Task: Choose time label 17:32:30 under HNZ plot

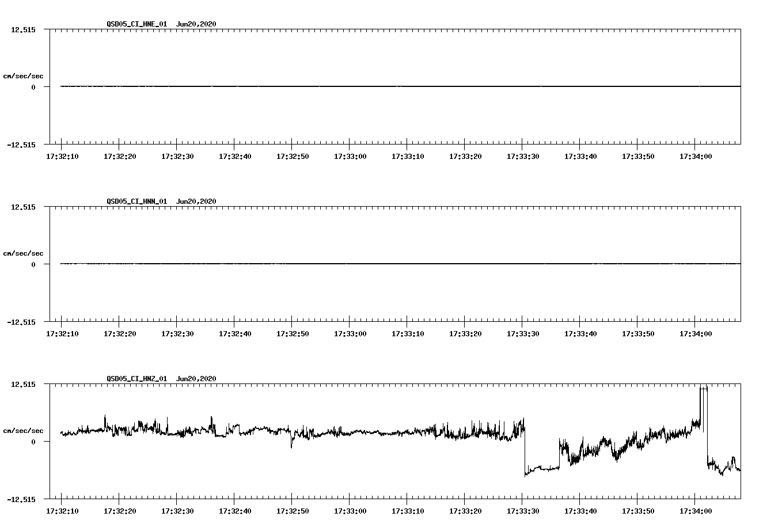Action: (177, 511)
